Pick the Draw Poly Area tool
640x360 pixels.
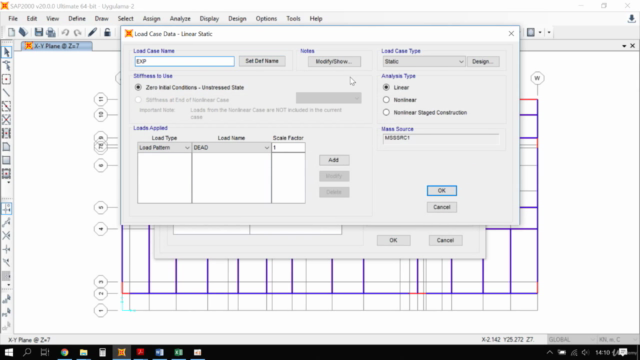[x=7, y=147]
